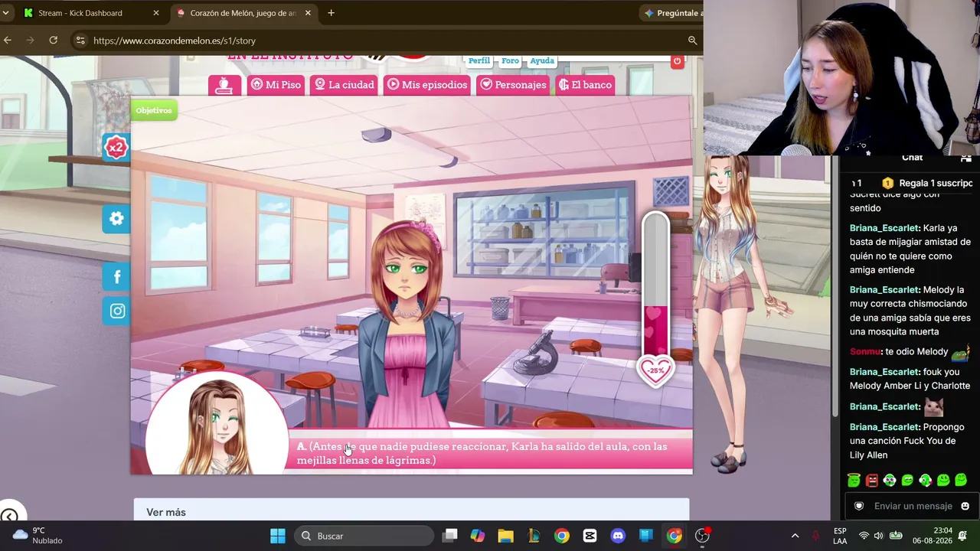This screenshot has height=551, width=980.
Task: Open League of Legends from the taskbar
Action: pyautogui.click(x=534, y=536)
